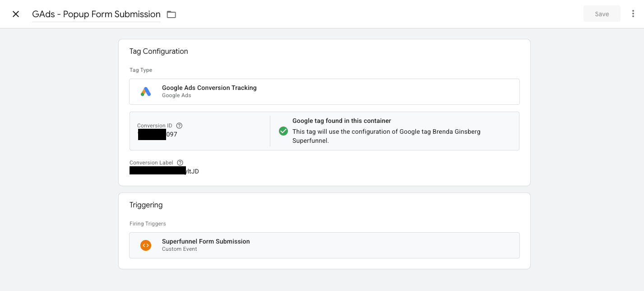Click the green checkmark Google tag found icon
The height and width of the screenshot is (291, 644).
283,131
